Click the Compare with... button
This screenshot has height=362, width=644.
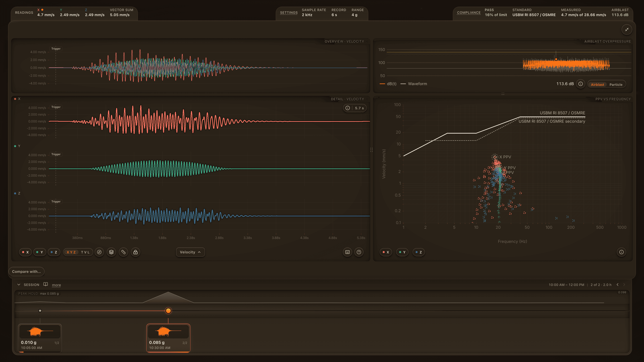pyautogui.click(x=26, y=271)
